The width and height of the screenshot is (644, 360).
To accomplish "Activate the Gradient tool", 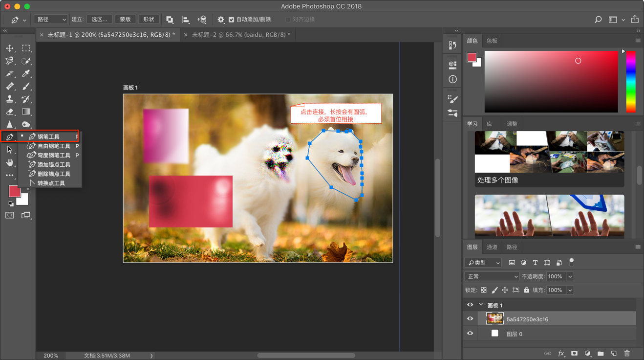I will coord(26,112).
